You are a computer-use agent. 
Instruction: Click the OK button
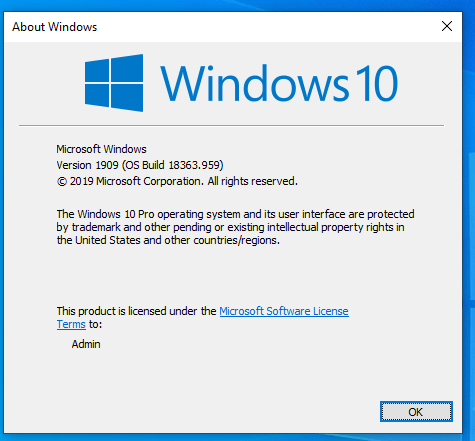(x=416, y=411)
